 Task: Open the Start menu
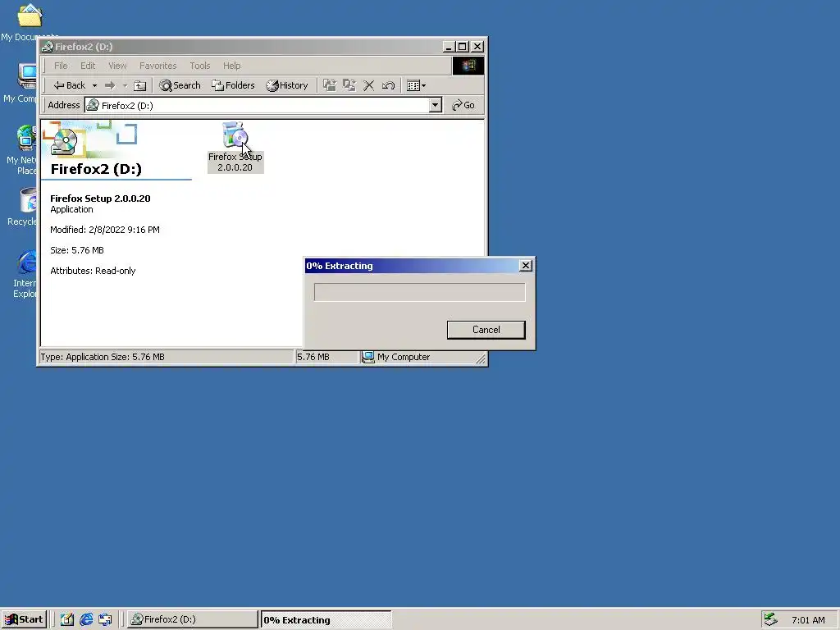tap(24, 620)
